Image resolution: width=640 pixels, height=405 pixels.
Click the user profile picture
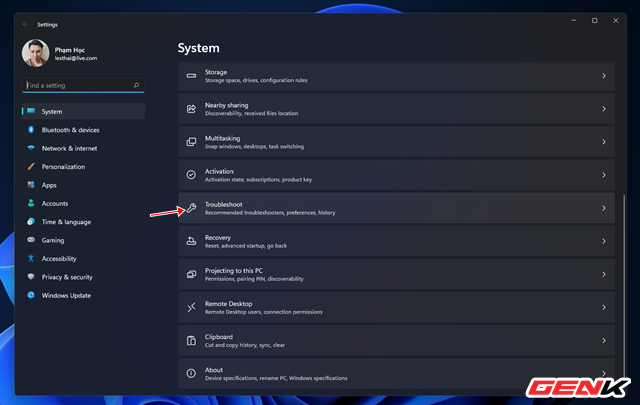tap(36, 53)
